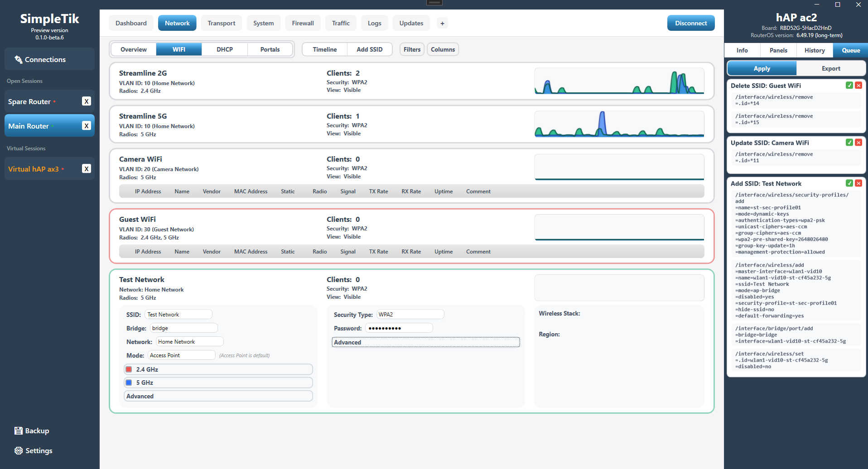Reject the Delete SSID Guest WiFi change
The image size is (868, 469).
[858, 86]
